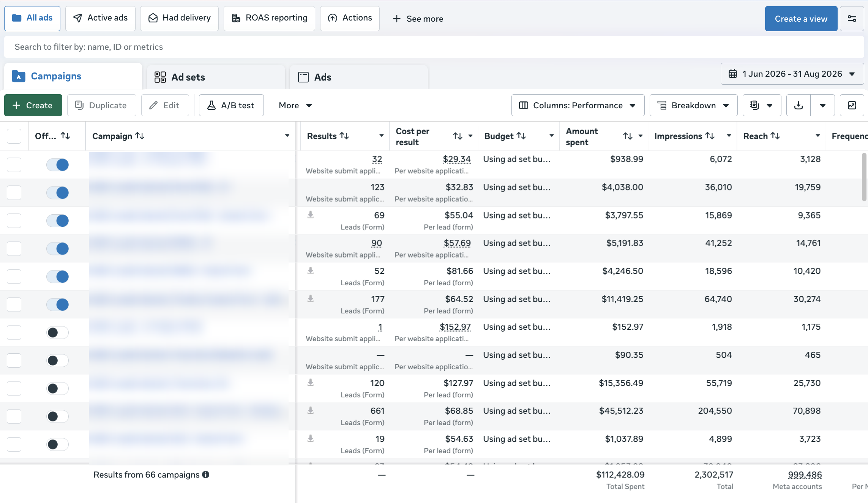Open Columns: Performance dropdown
This screenshot has width=868, height=503.
pyautogui.click(x=578, y=105)
